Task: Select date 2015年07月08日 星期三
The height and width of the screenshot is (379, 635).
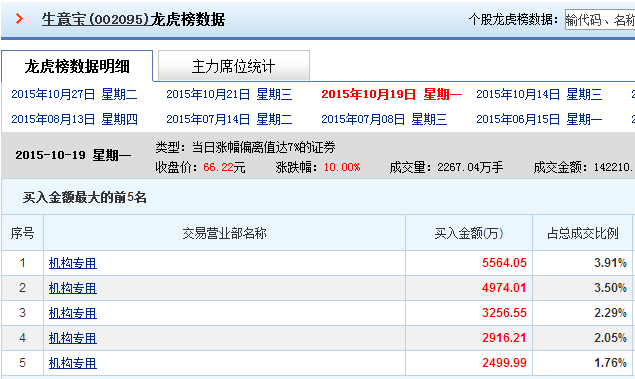Action: click(x=384, y=119)
